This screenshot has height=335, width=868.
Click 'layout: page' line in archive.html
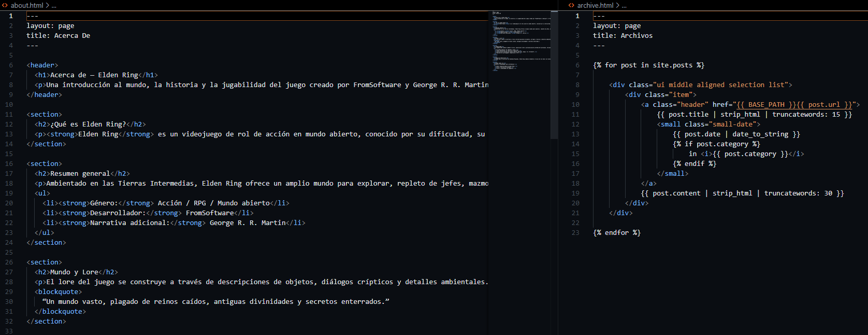click(617, 26)
